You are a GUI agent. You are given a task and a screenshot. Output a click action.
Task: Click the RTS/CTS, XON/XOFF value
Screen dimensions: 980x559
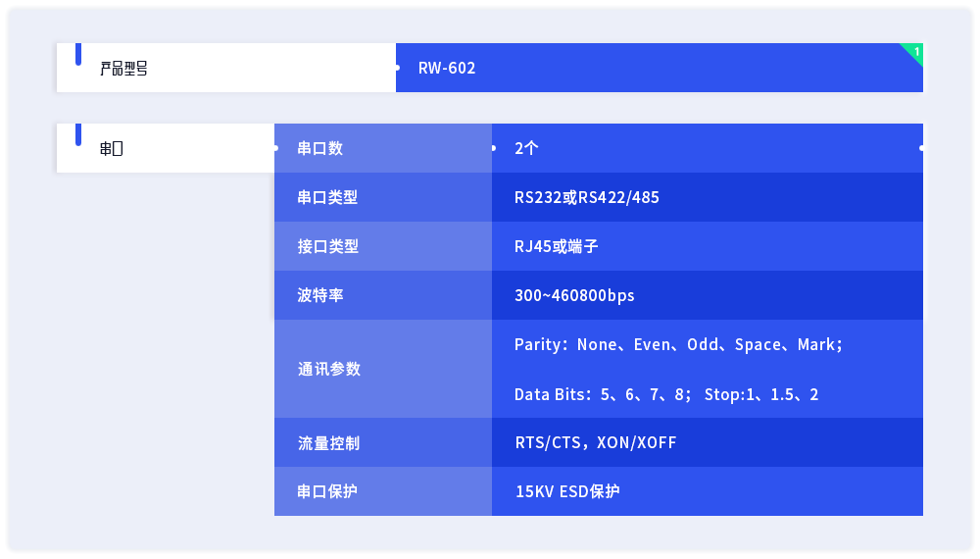596,442
